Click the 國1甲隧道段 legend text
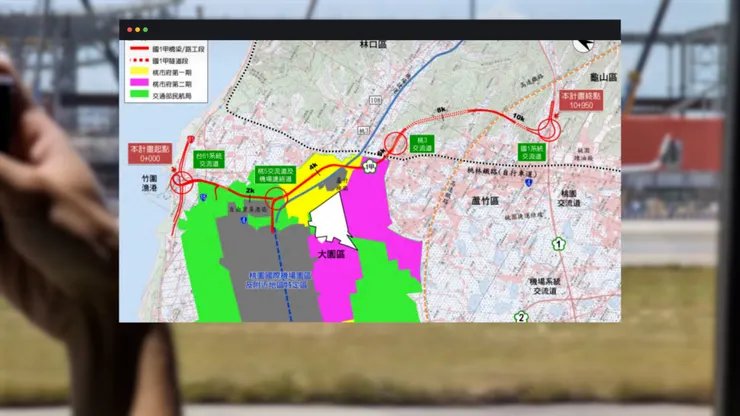Viewport: 740px width, 416px height. [170, 61]
